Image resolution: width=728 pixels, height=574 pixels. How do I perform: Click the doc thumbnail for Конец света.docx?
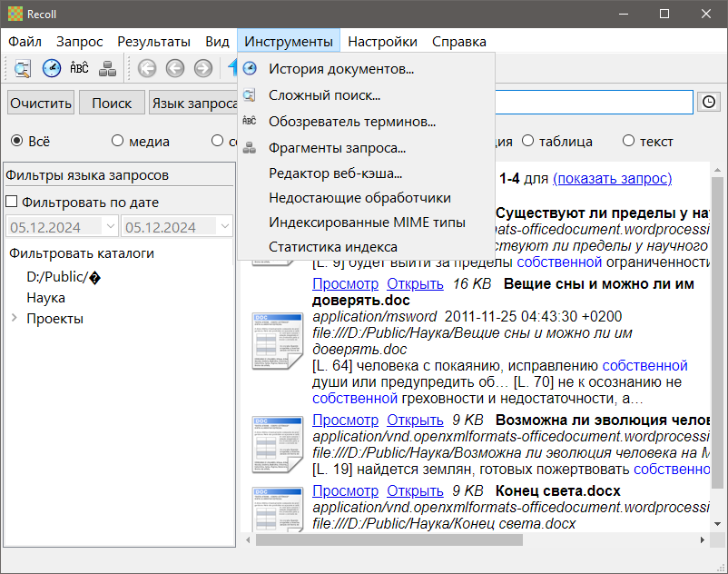coord(278,509)
